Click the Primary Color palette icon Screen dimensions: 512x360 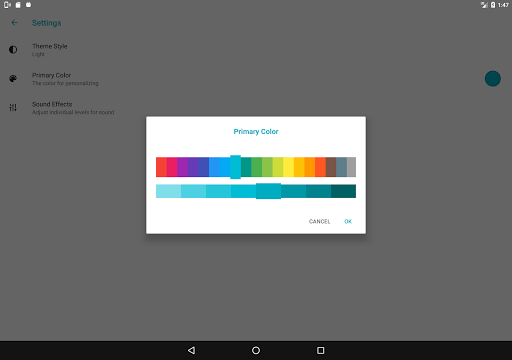(13, 79)
